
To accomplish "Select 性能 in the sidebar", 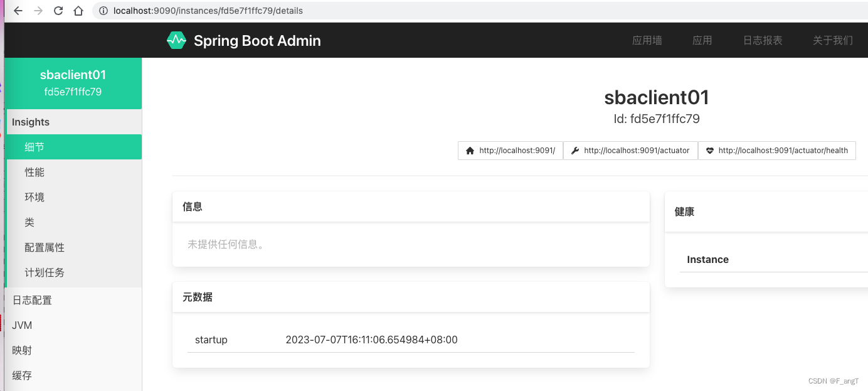I will 73,172.
